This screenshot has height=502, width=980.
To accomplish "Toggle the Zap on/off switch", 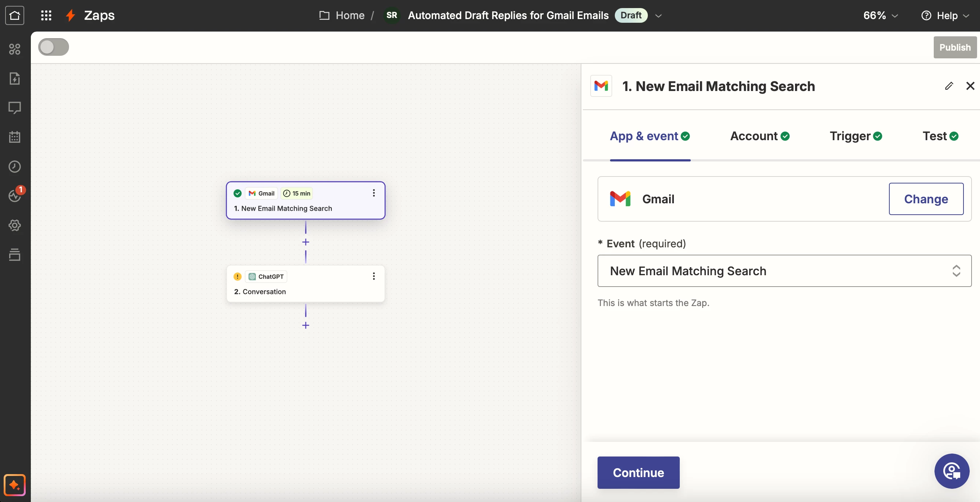I will [x=54, y=47].
